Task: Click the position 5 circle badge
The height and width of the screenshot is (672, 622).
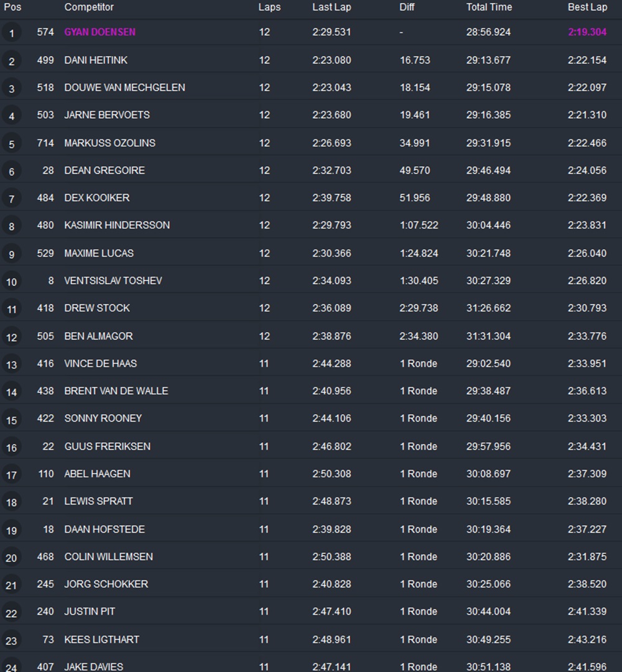Action: pos(11,144)
